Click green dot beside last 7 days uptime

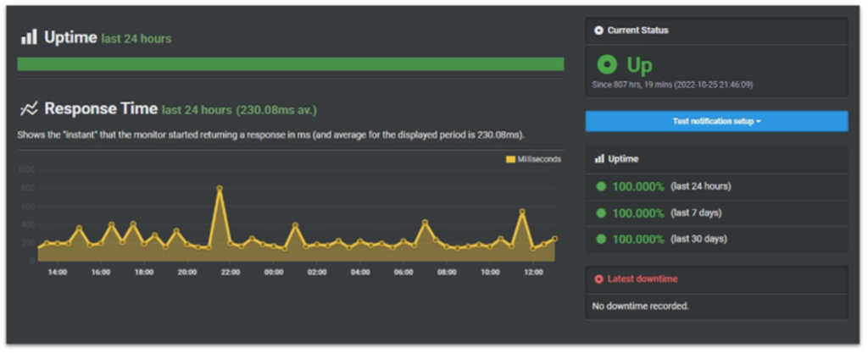tap(601, 212)
